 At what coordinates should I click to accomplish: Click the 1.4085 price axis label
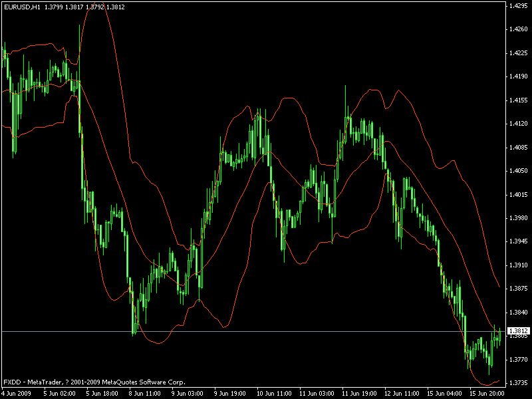pyautogui.click(x=519, y=147)
